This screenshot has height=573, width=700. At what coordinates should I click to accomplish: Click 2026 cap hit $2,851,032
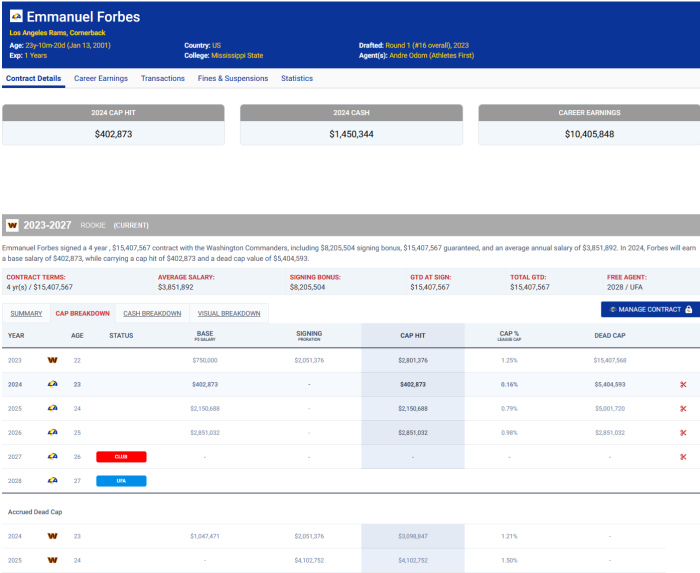point(413,432)
